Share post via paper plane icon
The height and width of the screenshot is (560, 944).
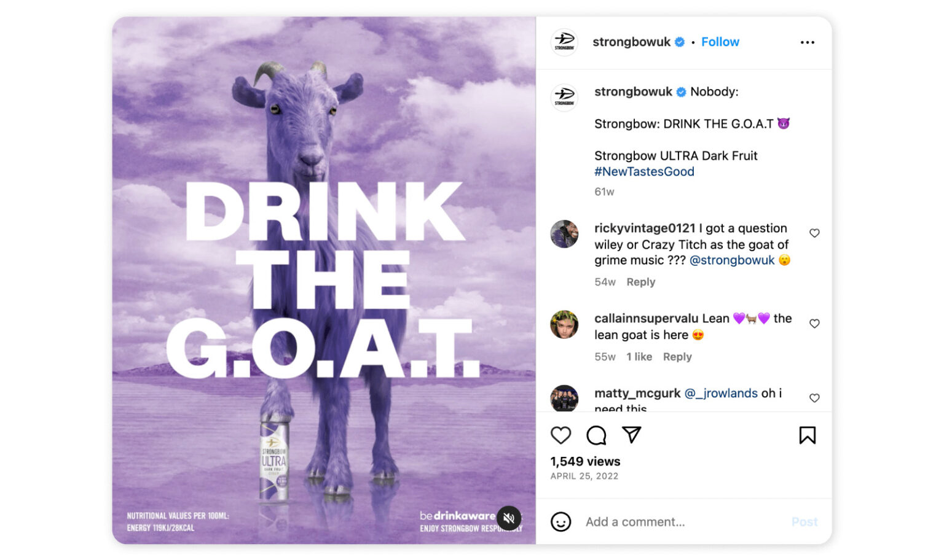(631, 435)
